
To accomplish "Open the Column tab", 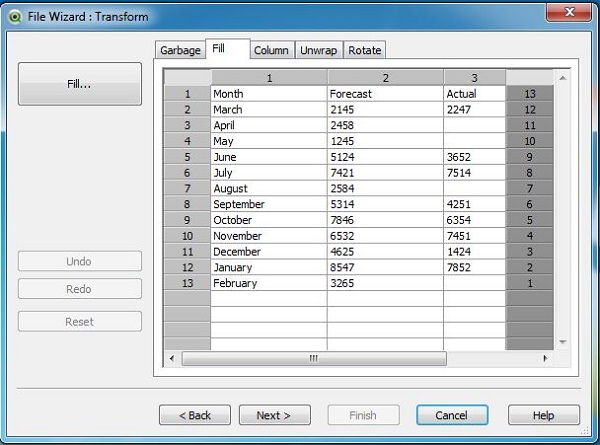I will pos(270,51).
